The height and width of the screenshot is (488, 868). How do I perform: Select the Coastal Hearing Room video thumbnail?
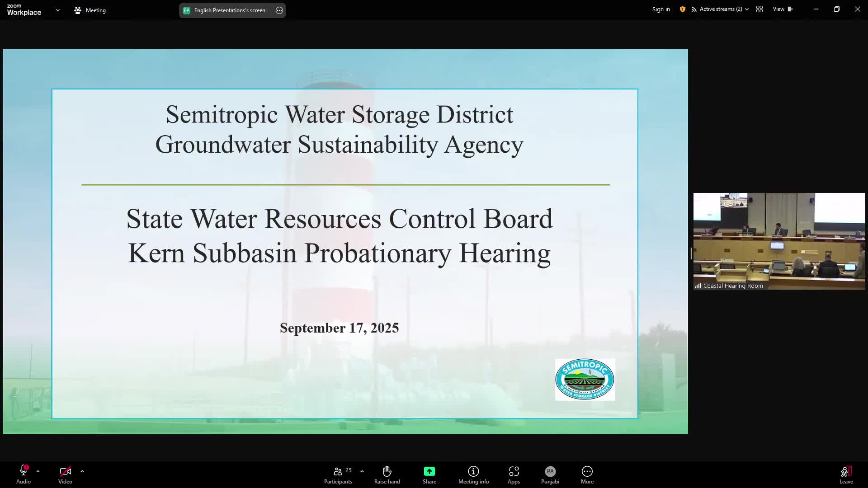[779, 241]
